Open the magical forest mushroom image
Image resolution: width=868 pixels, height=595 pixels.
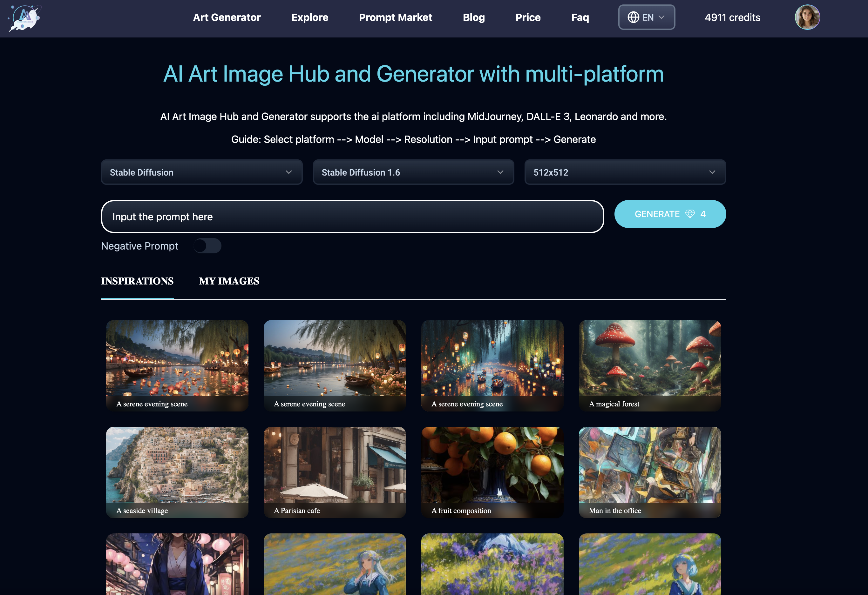tap(650, 365)
